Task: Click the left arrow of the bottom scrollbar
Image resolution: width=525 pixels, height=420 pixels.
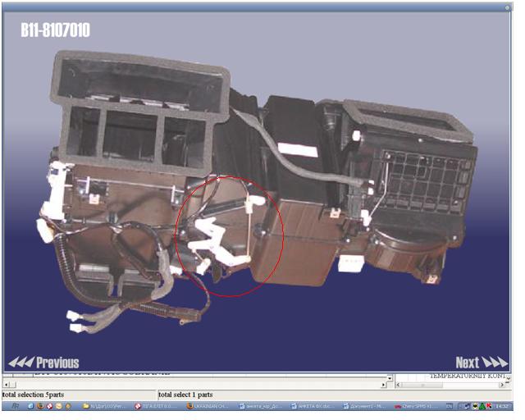Action: point(7,385)
